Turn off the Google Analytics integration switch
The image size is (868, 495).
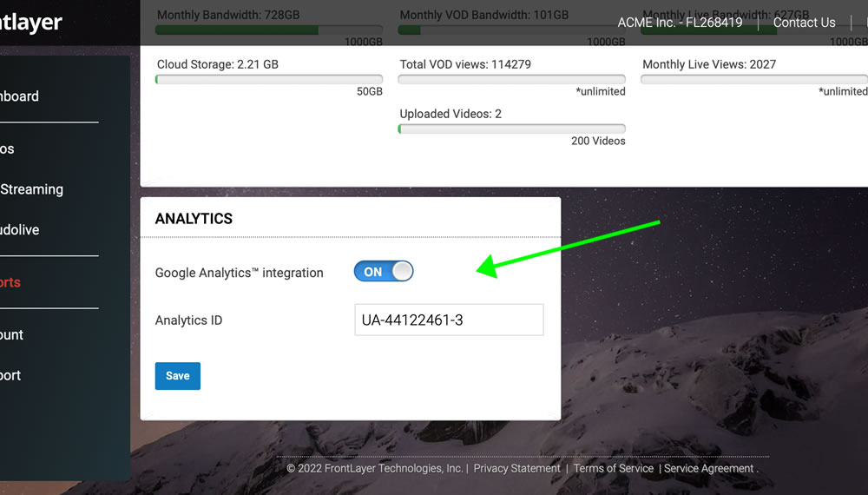[x=384, y=271]
